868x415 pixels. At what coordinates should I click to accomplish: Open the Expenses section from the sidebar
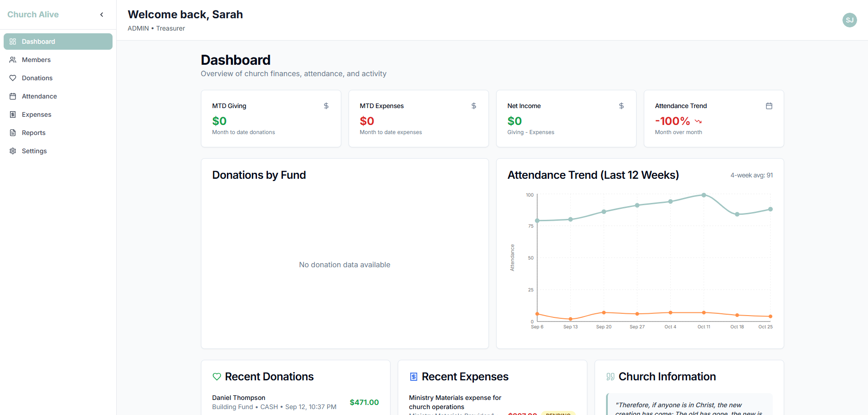(36, 114)
